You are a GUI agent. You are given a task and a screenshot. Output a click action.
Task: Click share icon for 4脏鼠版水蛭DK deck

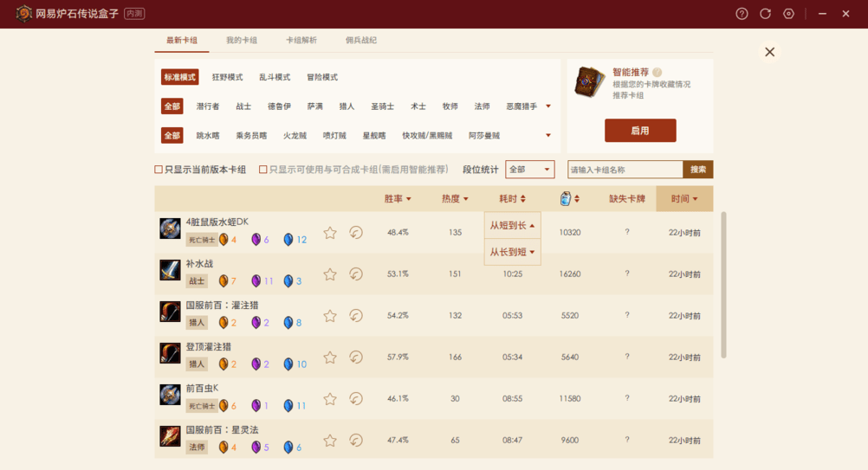(x=356, y=233)
